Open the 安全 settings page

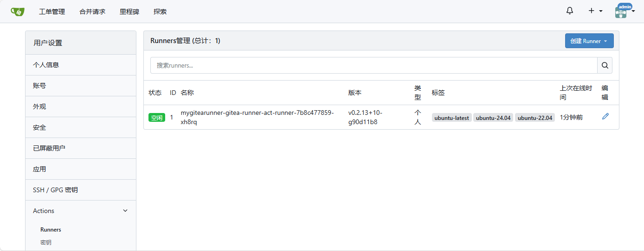39,127
